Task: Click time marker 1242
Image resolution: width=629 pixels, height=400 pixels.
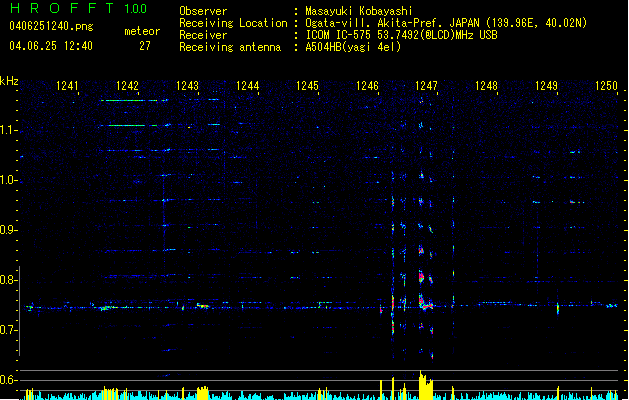Action: pyautogui.click(x=127, y=85)
